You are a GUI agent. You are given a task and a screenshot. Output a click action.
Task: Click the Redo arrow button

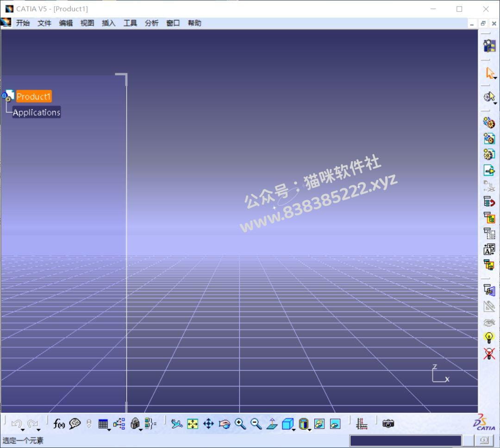[32, 423]
